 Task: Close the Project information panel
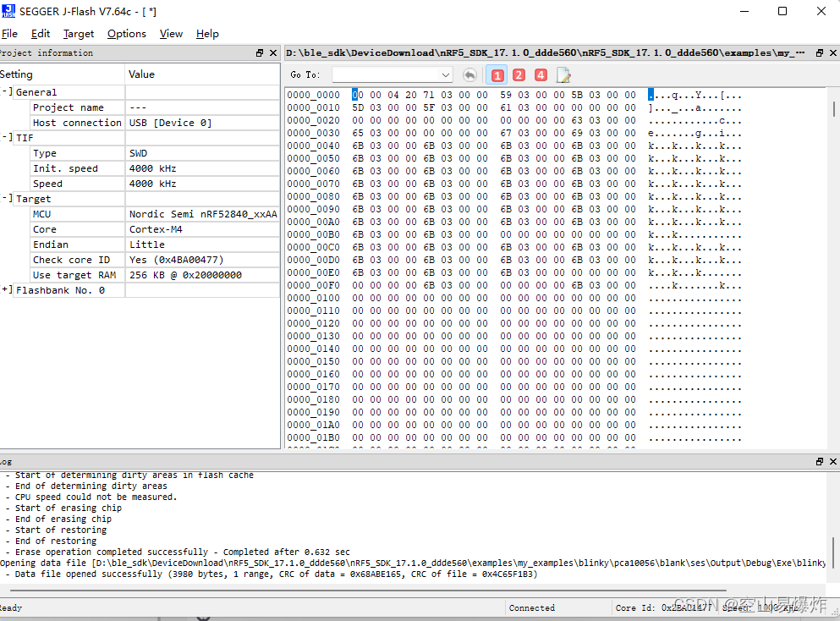(273, 52)
